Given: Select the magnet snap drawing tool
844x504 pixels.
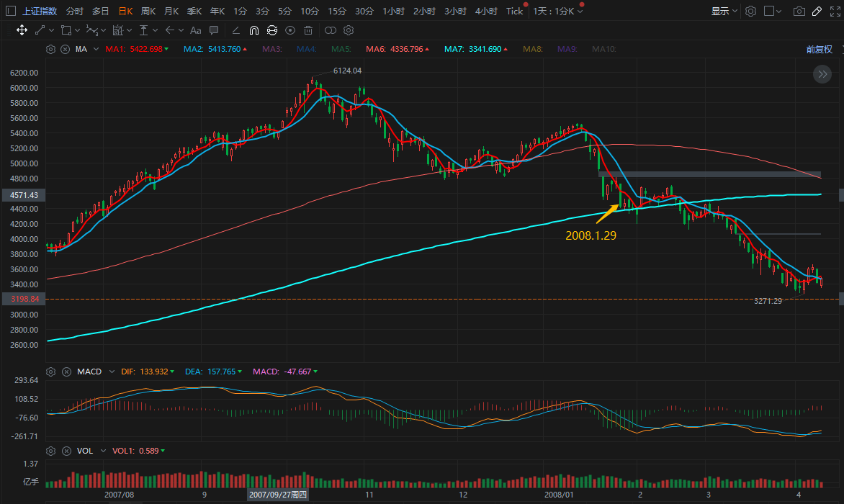Looking at the screenshot, I should click(254, 30).
